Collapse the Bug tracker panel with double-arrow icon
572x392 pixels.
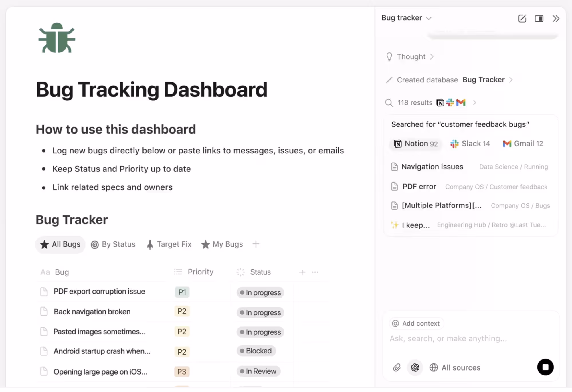[x=556, y=18]
